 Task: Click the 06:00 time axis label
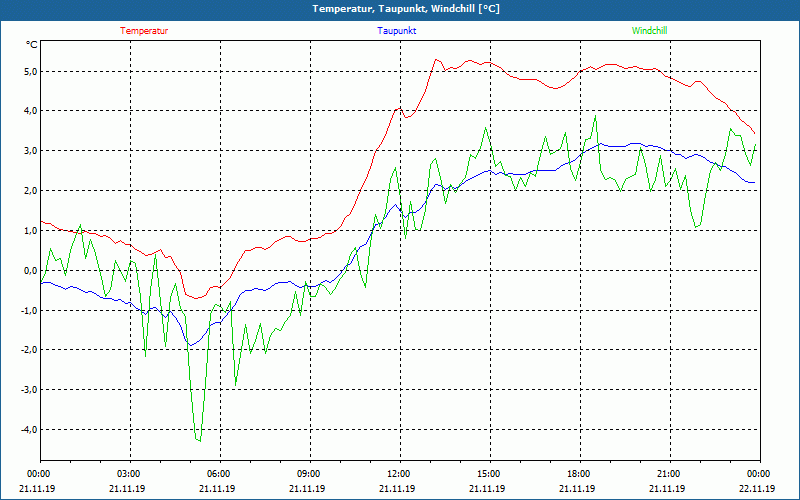(217, 474)
